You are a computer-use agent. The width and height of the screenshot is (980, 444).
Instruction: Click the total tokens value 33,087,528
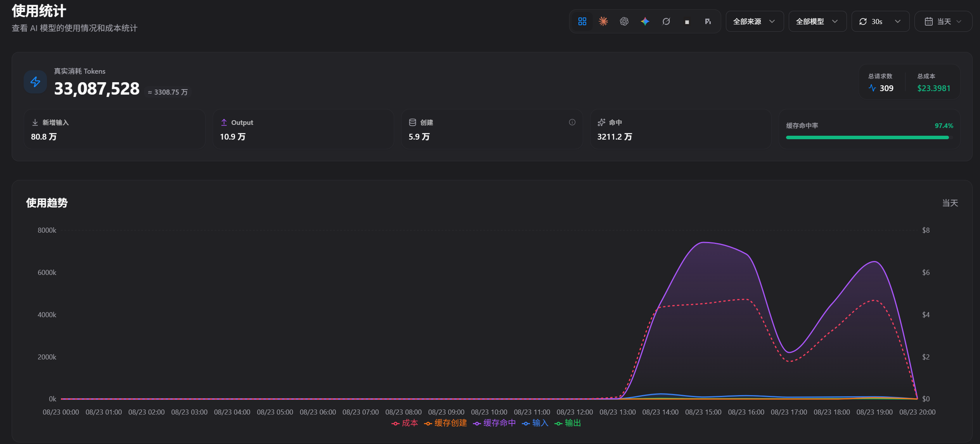pos(97,89)
